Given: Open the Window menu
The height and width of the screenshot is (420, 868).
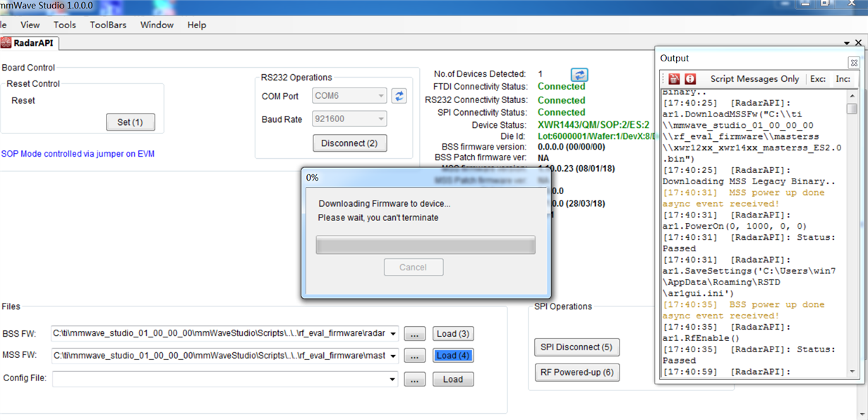Looking at the screenshot, I should pos(157,25).
